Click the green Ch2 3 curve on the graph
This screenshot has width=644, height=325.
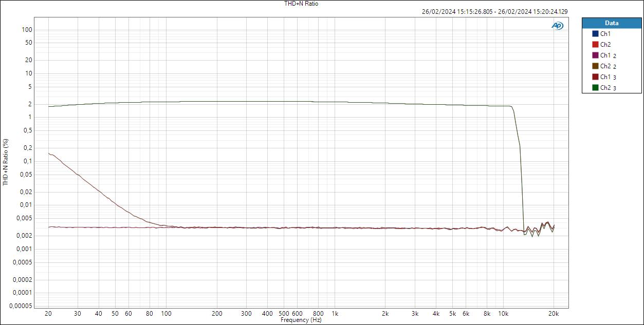[x=257, y=102]
